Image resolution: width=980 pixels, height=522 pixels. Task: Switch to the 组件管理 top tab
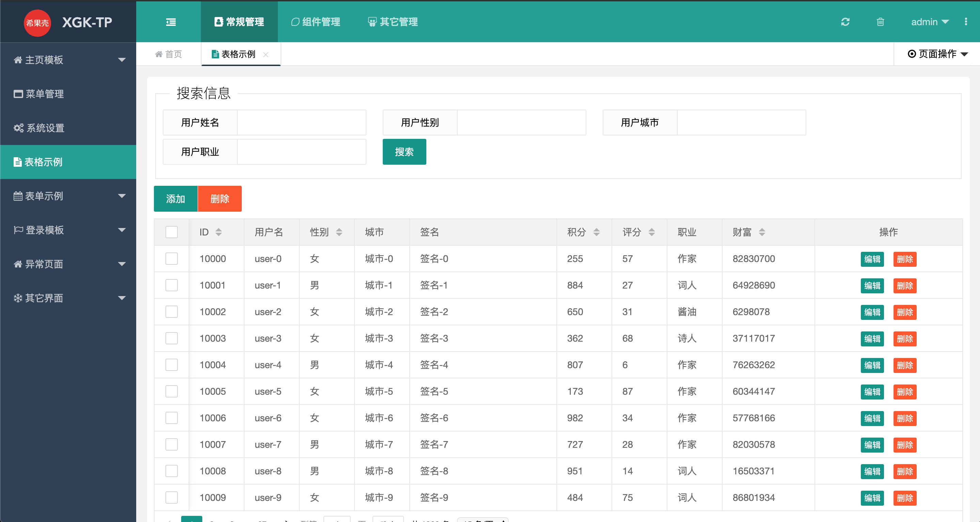(315, 22)
